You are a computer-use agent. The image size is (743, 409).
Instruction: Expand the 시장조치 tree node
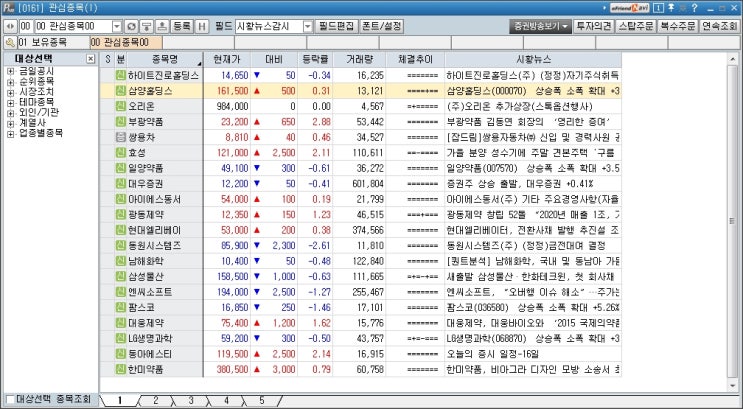coord(10,92)
